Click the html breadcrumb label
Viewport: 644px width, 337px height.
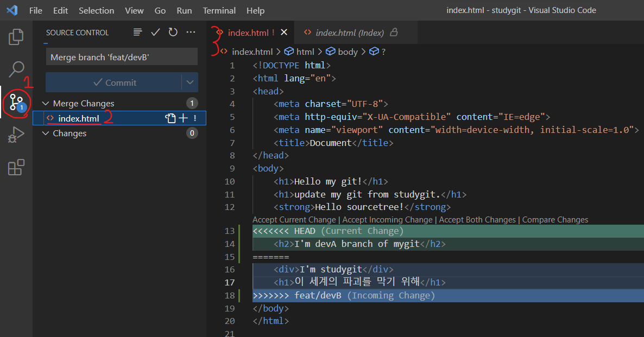(x=305, y=52)
